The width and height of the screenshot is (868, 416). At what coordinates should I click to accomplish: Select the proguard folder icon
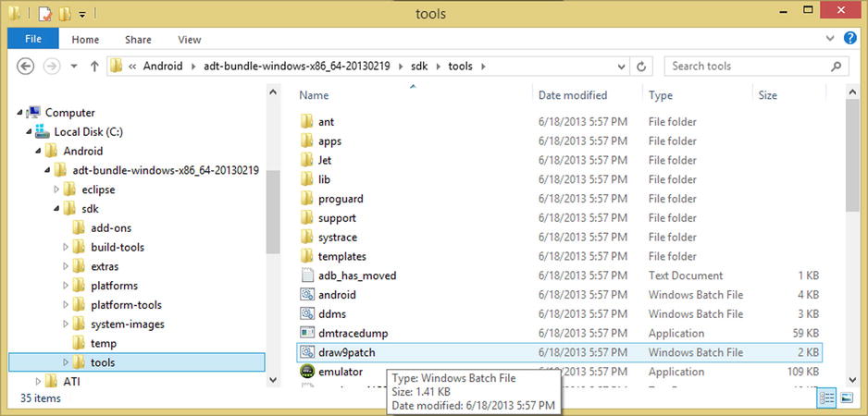[x=306, y=199]
